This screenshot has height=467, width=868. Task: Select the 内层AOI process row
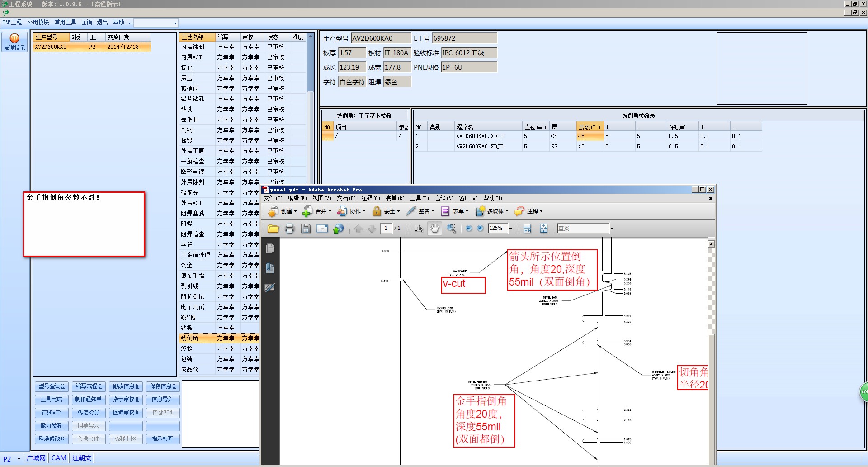pos(243,57)
